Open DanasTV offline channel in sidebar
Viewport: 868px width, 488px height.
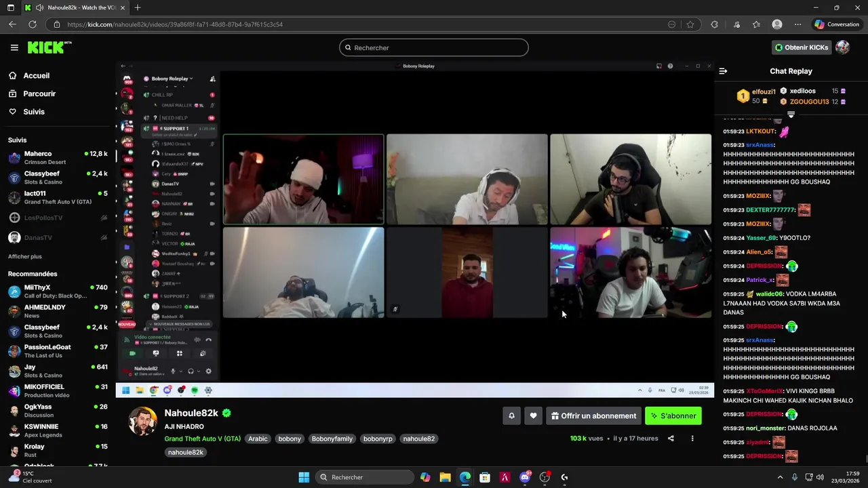tap(58, 237)
